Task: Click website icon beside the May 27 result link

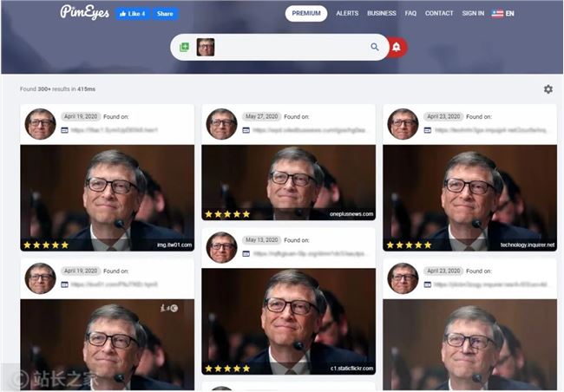Action: (246, 130)
